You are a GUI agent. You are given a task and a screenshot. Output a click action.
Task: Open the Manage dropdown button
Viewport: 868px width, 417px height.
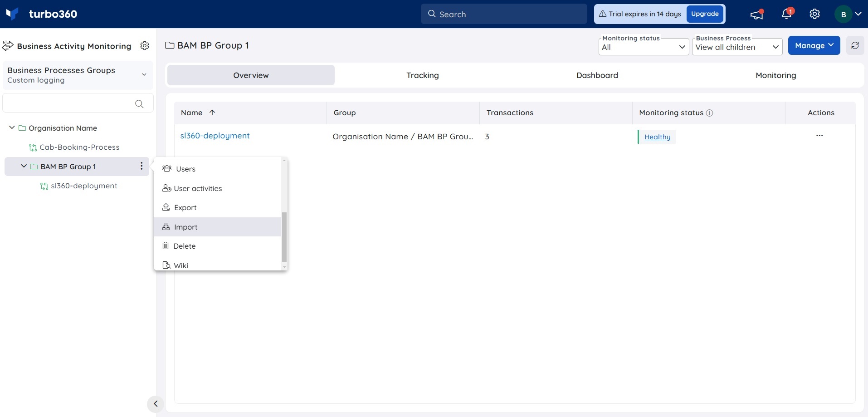[814, 45]
